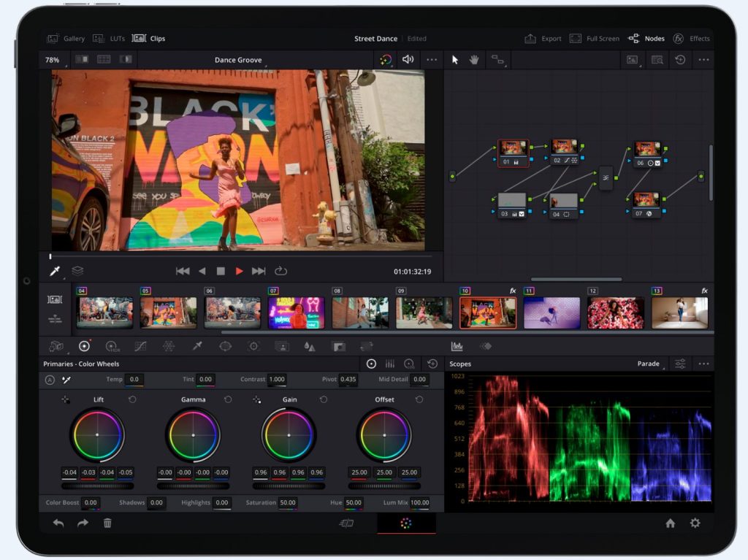Select node 01 in node graph
Viewport: 748px width, 560px height.
pos(513,153)
